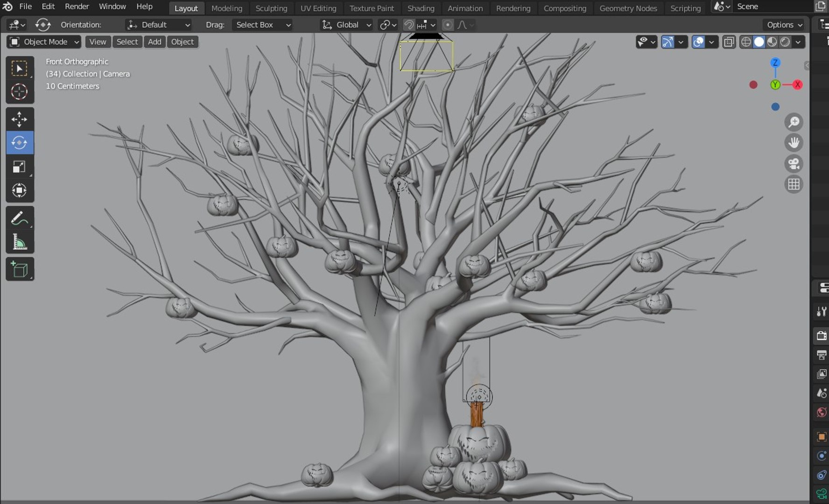Click the Y axis on navigation gizmo
Viewport: 829px width, 504px height.
coord(775,84)
